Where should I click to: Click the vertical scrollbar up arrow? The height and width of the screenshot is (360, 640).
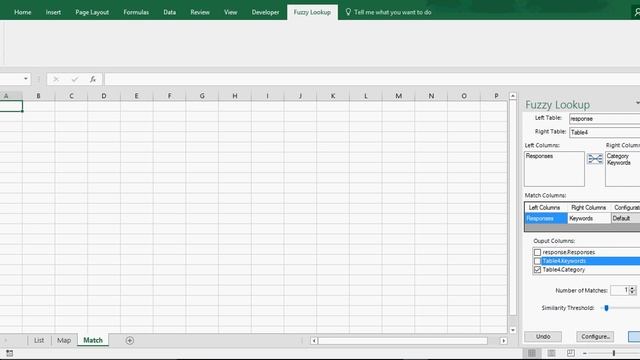click(x=513, y=96)
